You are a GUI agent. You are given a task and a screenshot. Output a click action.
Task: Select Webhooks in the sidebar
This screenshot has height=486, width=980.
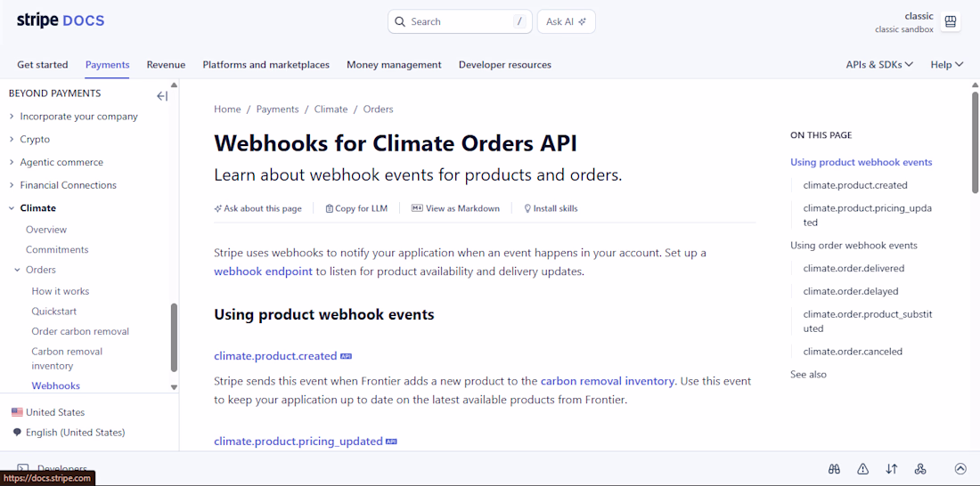(x=55, y=385)
